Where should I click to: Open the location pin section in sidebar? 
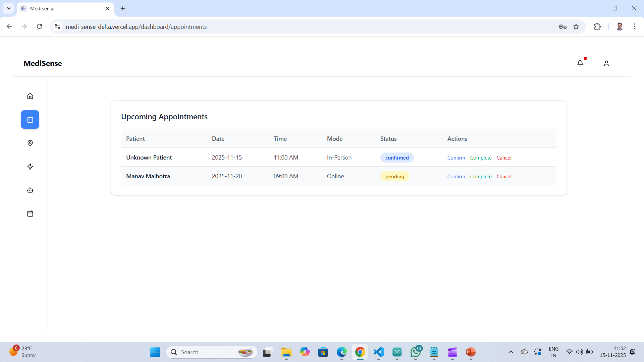[30, 143]
